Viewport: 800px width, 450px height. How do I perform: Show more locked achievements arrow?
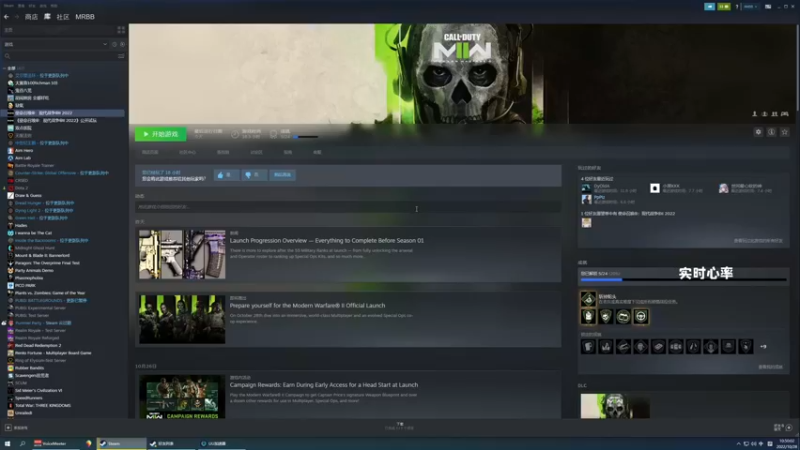(x=763, y=347)
